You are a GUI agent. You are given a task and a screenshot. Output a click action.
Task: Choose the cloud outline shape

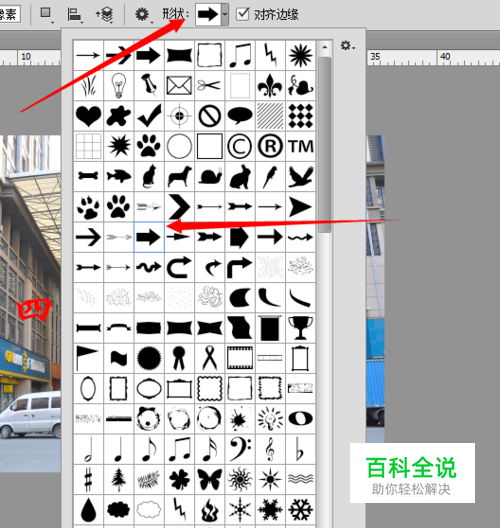(149, 510)
